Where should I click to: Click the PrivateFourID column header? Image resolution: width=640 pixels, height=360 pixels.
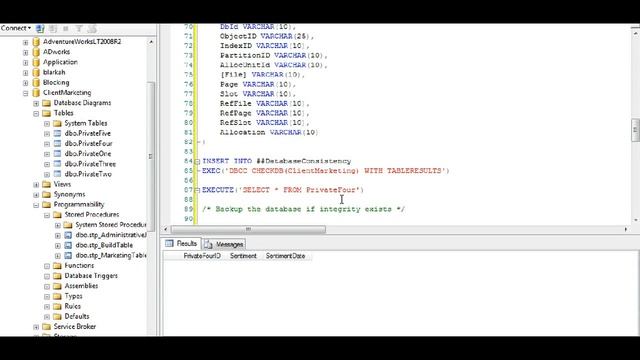pos(202,256)
